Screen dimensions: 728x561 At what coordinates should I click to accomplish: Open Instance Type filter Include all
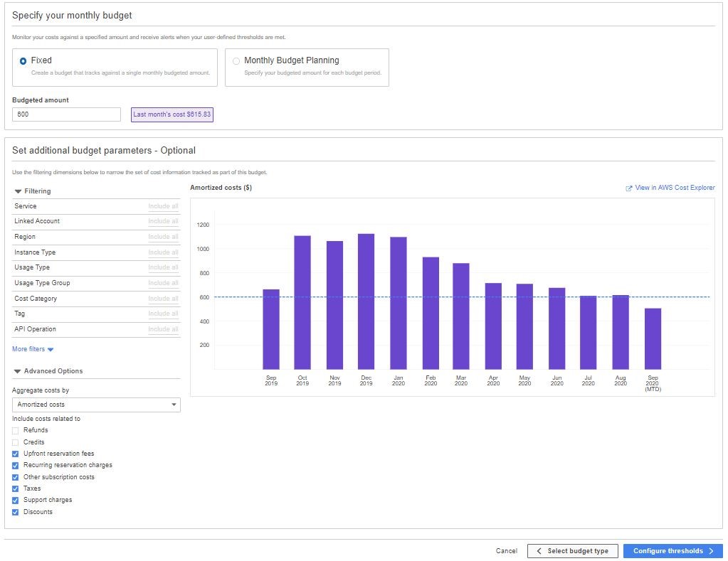[163, 252]
